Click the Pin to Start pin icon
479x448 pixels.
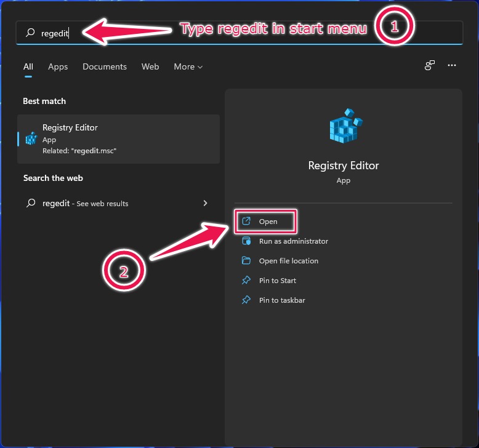click(246, 280)
